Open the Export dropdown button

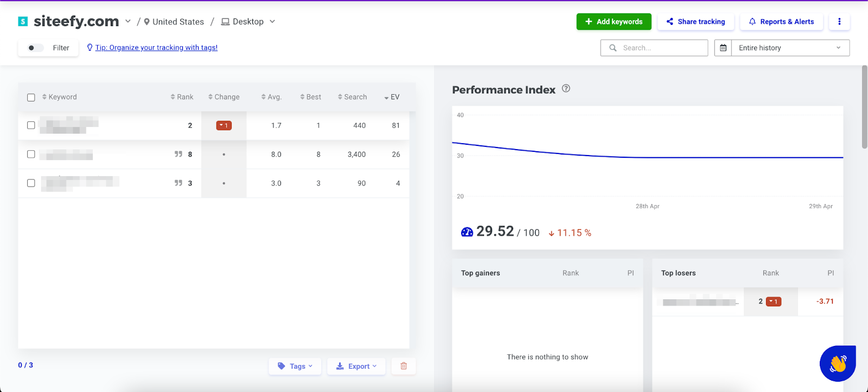(356, 366)
